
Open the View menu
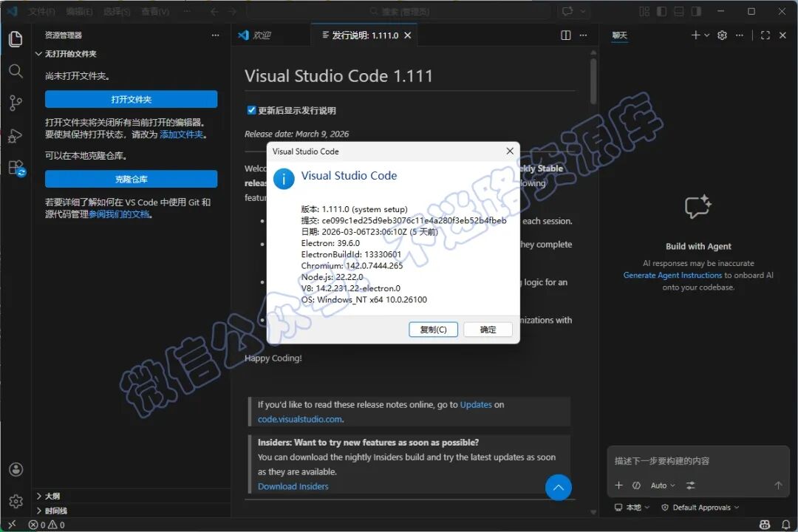155,11
